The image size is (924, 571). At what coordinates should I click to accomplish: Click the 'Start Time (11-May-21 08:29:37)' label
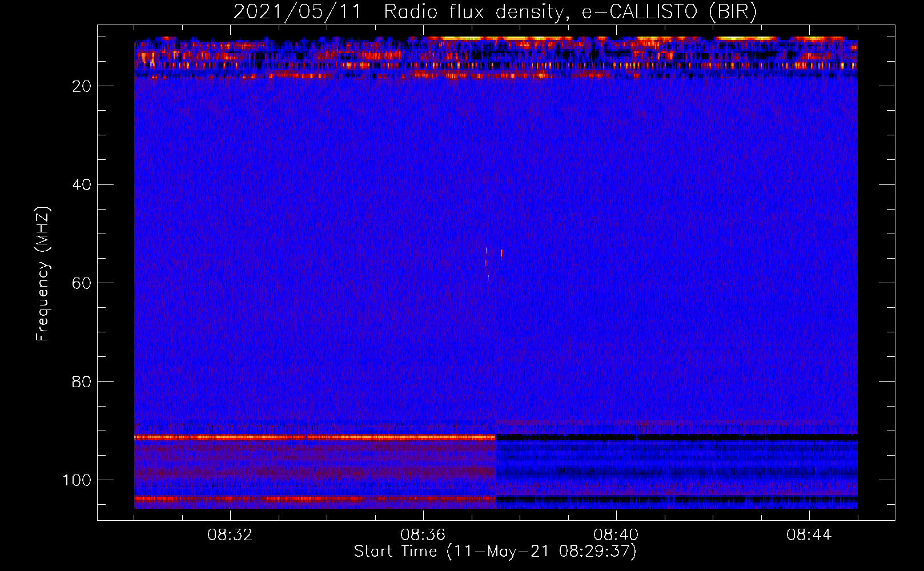pos(495,552)
